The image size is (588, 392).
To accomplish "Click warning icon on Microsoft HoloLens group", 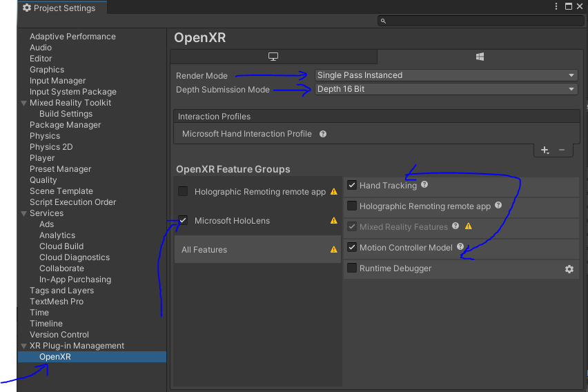I will tap(334, 221).
